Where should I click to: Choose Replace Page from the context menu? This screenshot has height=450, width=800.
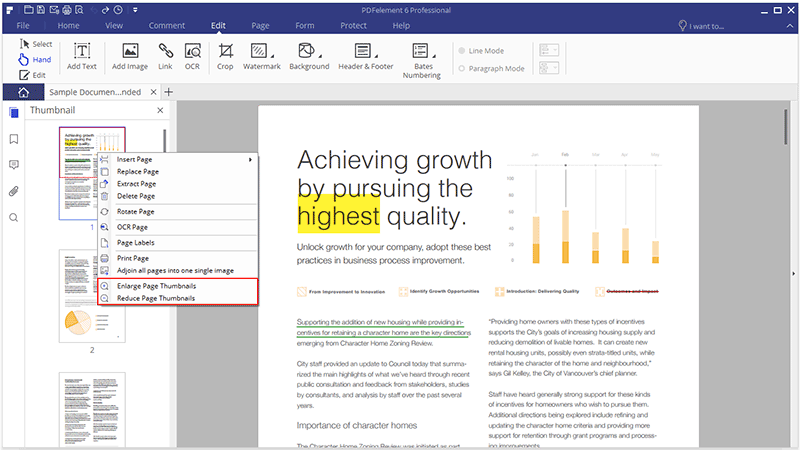(178, 171)
